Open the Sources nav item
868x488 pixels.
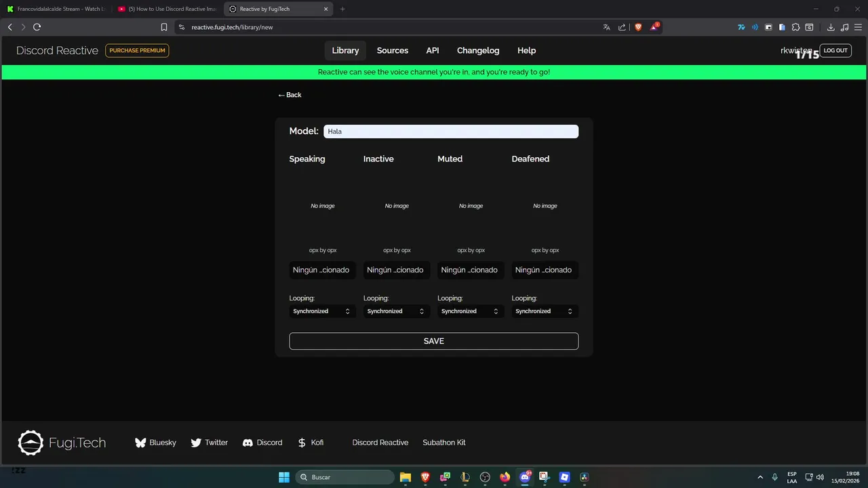coord(393,51)
